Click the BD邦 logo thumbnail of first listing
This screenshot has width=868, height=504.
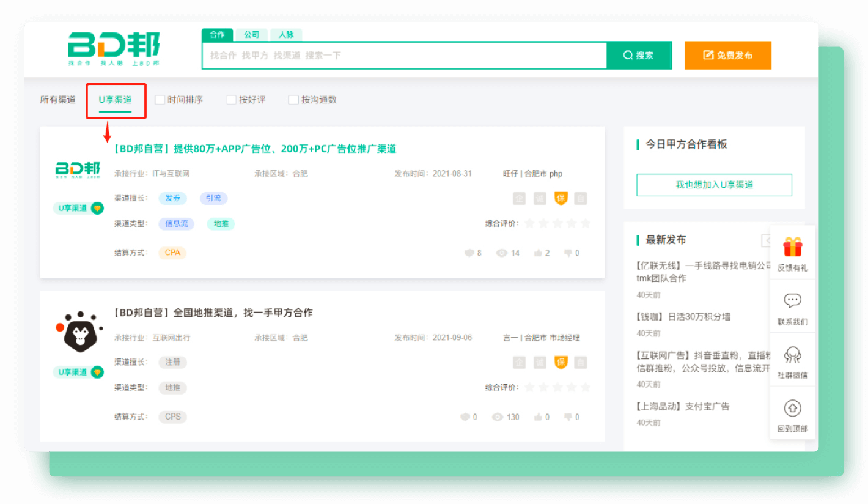tap(78, 169)
